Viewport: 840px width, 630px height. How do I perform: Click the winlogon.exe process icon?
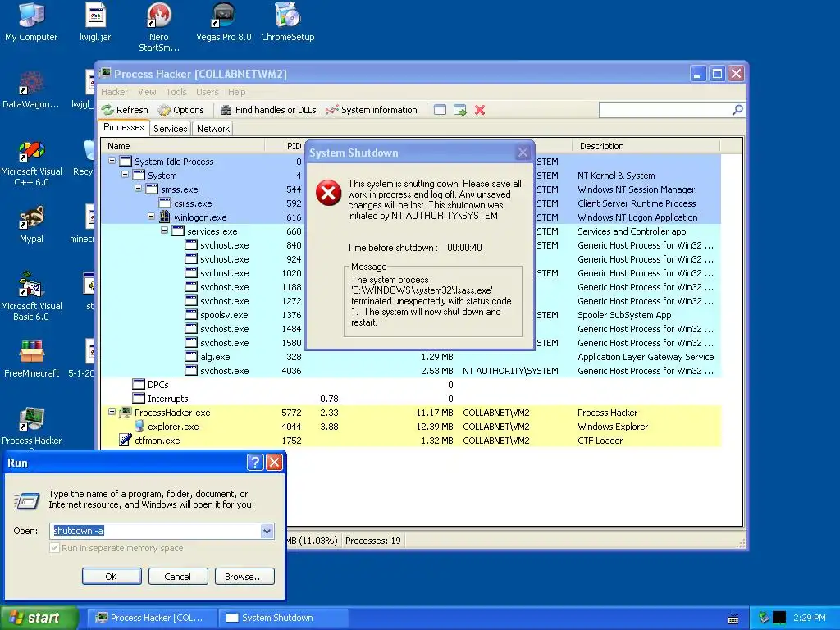pos(164,217)
